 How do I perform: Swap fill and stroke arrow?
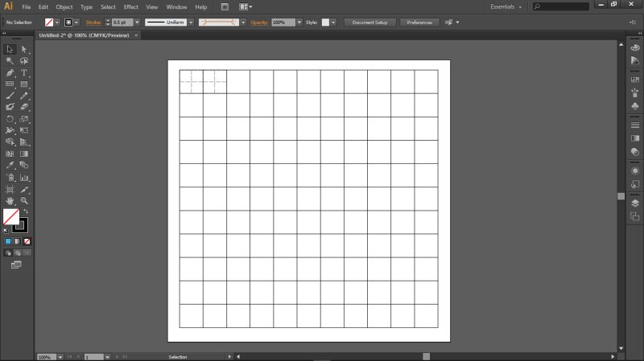[x=26, y=211]
